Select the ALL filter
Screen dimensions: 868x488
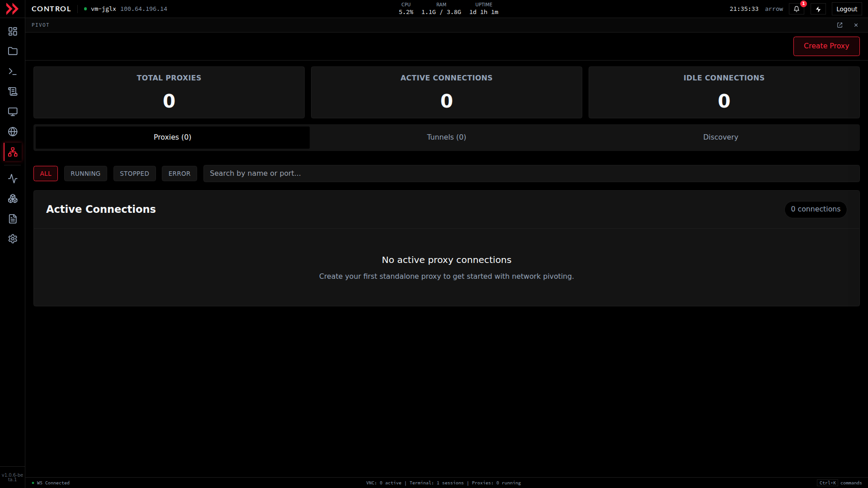46,174
